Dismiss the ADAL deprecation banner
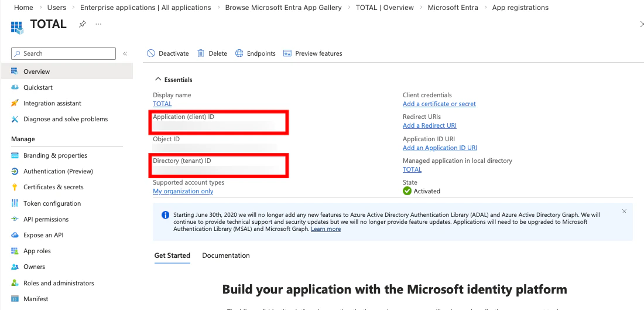The width and height of the screenshot is (644, 310). coord(624,212)
